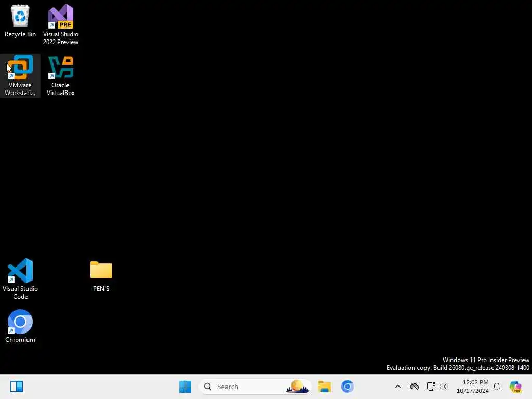Open the clock showing 12:02 PM
Image resolution: width=532 pixels, height=399 pixels.
click(x=473, y=387)
